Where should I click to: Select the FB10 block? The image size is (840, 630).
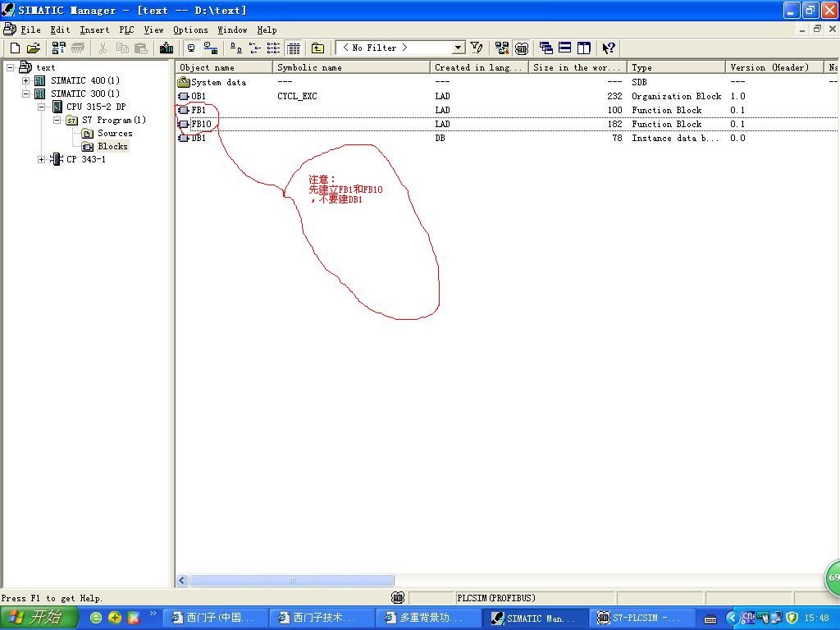tap(202, 125)
